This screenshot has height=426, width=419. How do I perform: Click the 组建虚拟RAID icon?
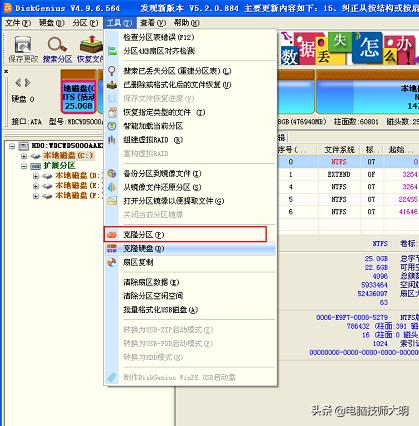112,140
